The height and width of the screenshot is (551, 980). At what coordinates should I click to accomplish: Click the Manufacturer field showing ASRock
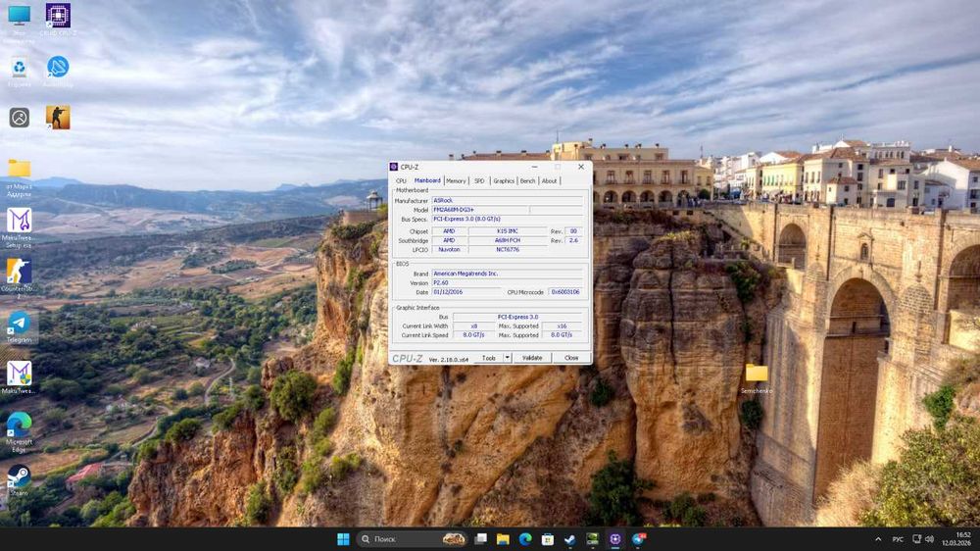[x=507, y=201]
